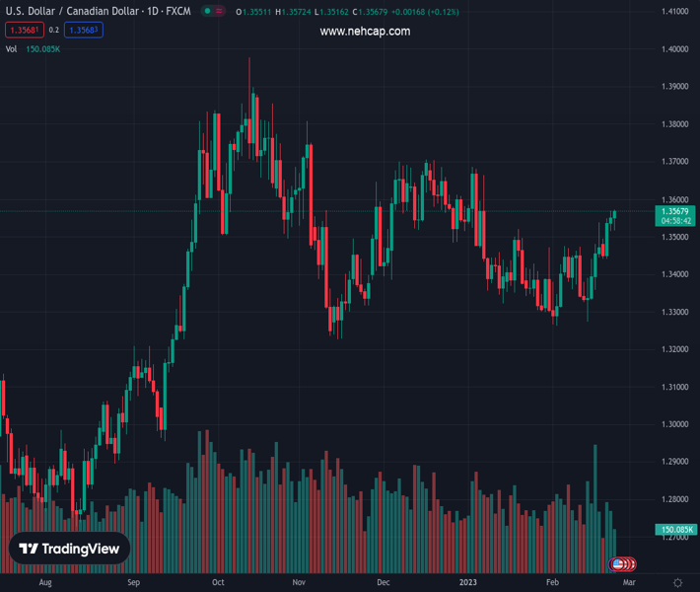Click the Vol indicator label
Screen dimensions: 700x592
pos(11,48)
